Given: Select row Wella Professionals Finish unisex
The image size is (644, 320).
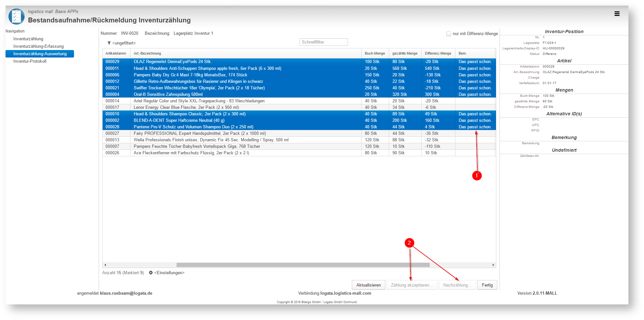Looking at the screenshot, I should pyautogui.click(x=299, y=140).
